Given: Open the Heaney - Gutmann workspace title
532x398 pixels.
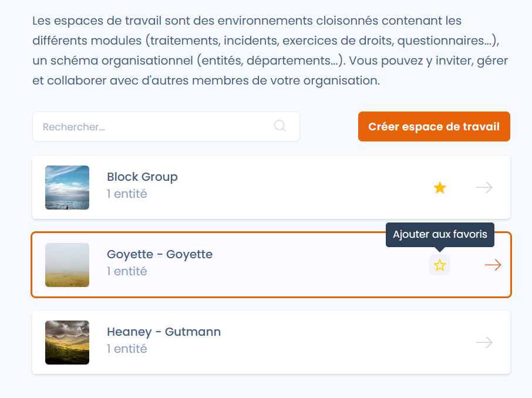Looking at the screenshot, I should 164,332.
